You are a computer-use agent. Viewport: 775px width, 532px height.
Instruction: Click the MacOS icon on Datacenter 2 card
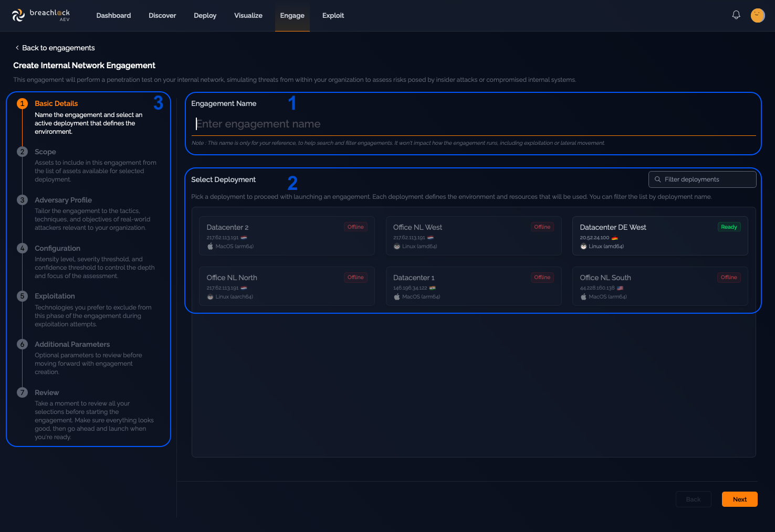pyautogui.click(x=210, y=246)
